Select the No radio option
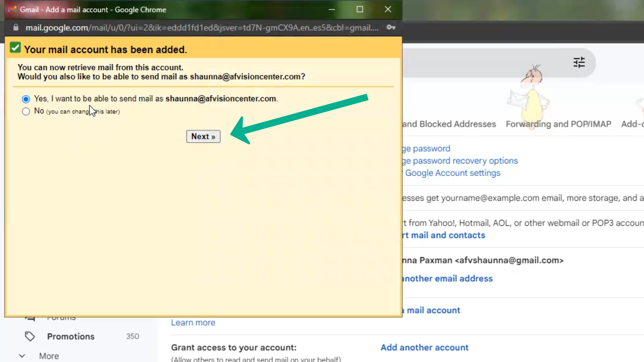The image size is (644, 362). click(26, 111)
